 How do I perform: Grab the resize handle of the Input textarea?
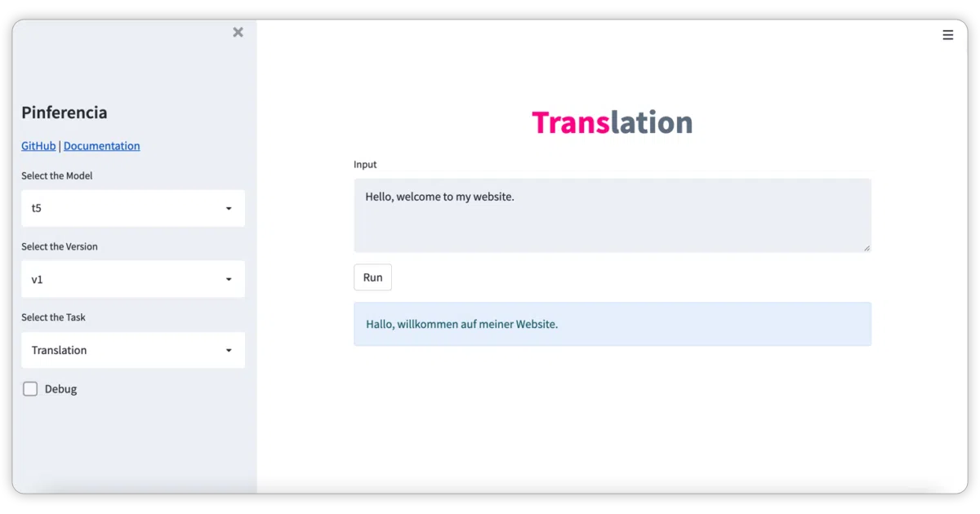pyautogui.click(x=866, y=247)
